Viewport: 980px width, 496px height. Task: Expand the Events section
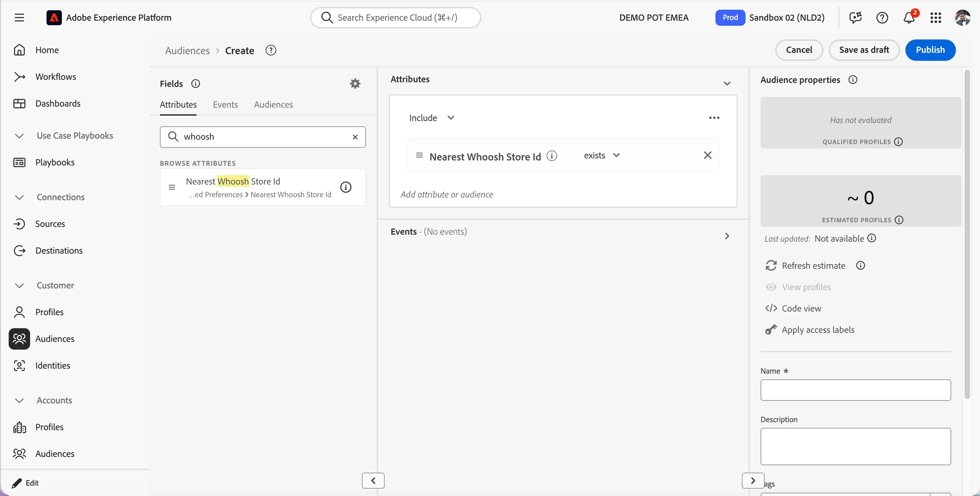pyautogui.click(x=726, y=236)
